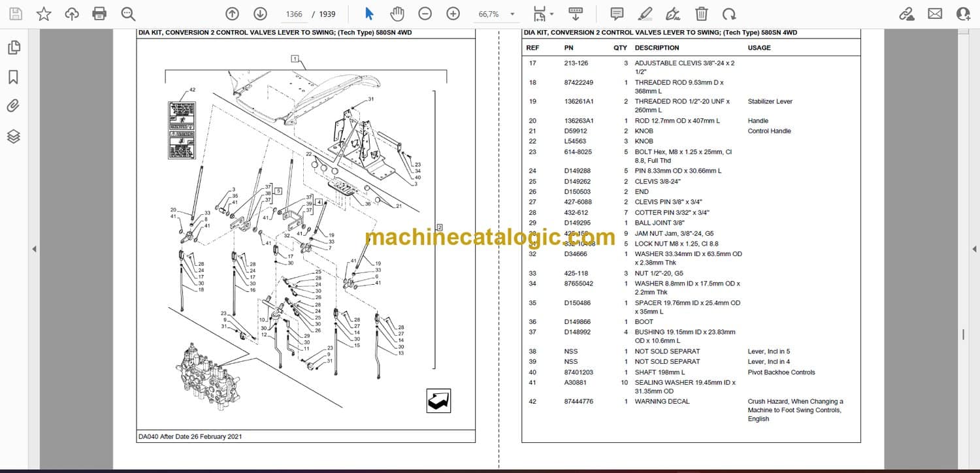
Task: Open the attachments paperclip panel
Action: [14, 106]
